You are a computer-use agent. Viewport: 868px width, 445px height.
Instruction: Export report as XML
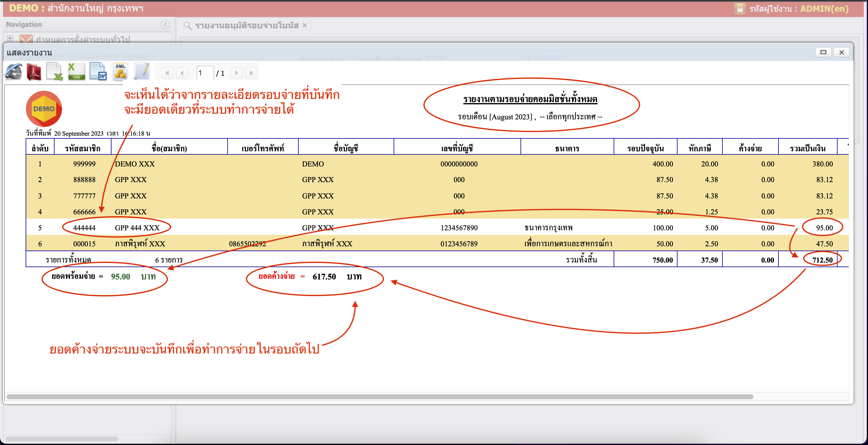tap(120, 72)
